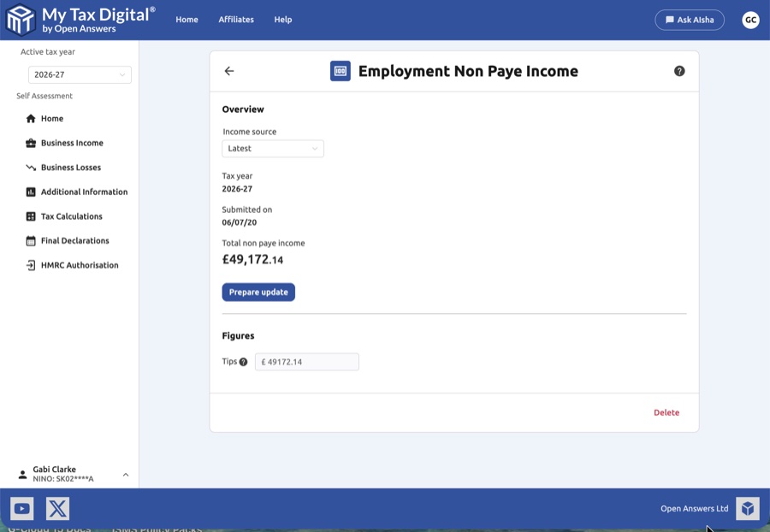Viewport: 770px width, 532px height.
Task: Click the back arrow above Overview
Action: pyautogui.click(x=228, y=71)
